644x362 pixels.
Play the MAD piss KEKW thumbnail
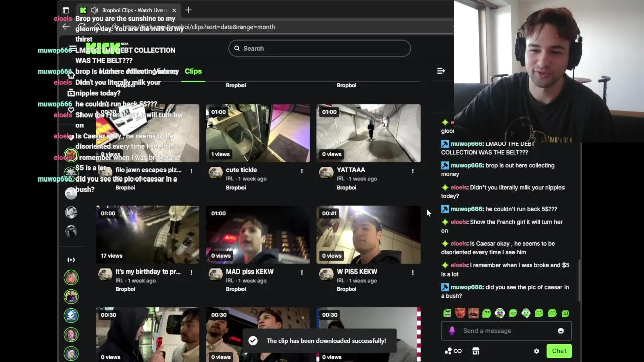pos(258,235)
